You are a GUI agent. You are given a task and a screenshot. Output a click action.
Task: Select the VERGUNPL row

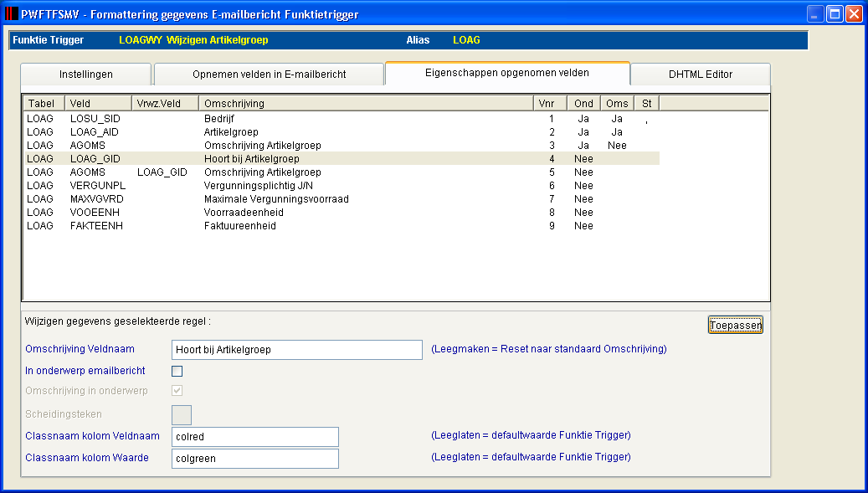coord(342,185)
